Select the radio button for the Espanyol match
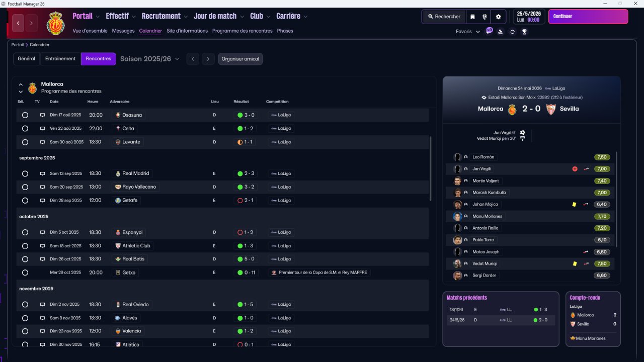The image size is (644, 362). (x=25, y=233)
